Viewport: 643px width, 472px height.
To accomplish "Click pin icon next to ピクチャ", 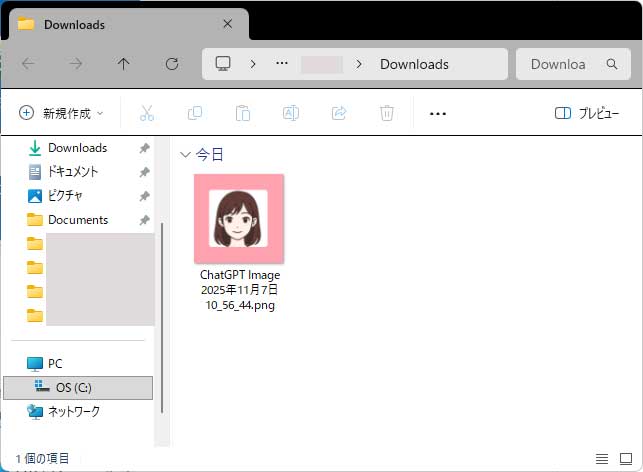I will (x=144, y=196).
